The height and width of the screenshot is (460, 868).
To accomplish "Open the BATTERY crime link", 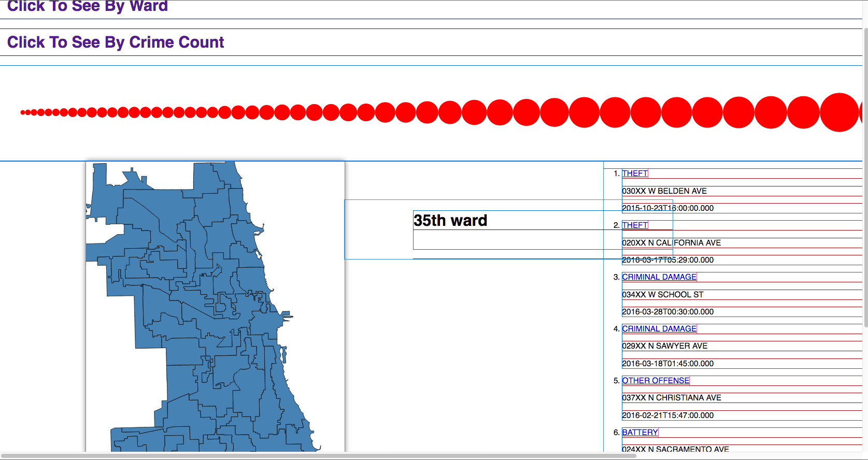I will click(x=639, y=433).
